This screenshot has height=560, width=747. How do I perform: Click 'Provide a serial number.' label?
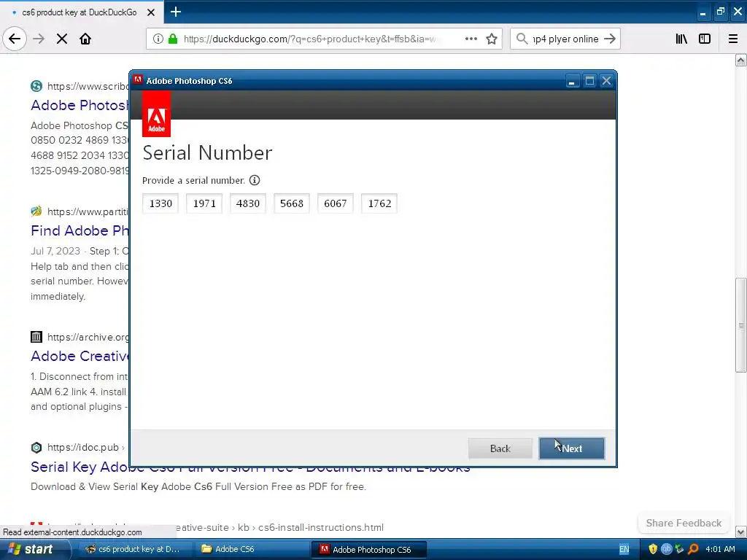tap(193, 180)
